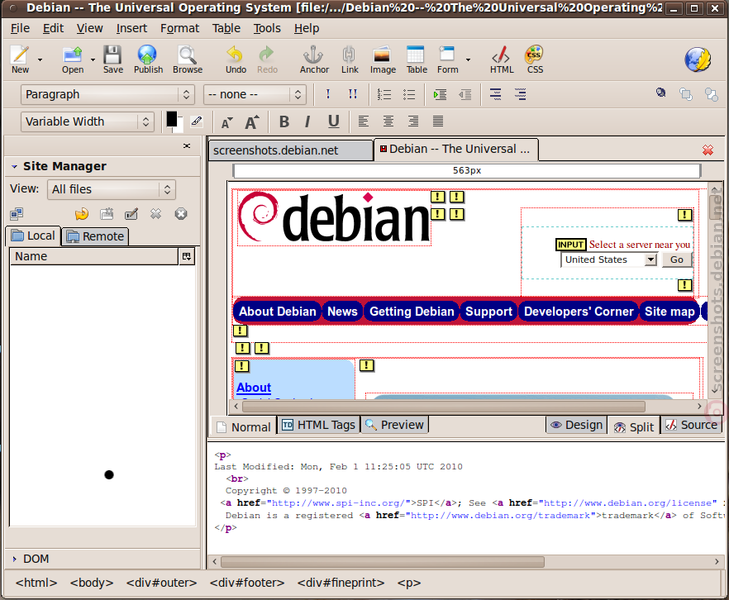This screenshot has width=729, height=600.
Task: Toggle italic formatting
Action: [307, 122]
